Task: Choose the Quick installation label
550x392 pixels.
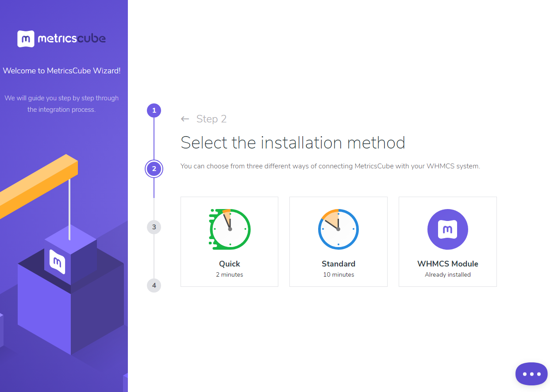Action: click(230, 264)
